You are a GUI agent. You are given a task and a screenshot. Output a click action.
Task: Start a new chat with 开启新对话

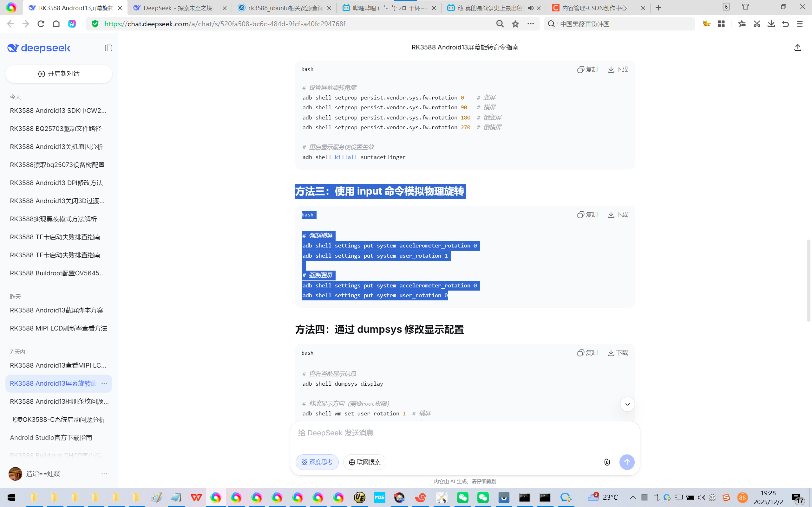59,74
